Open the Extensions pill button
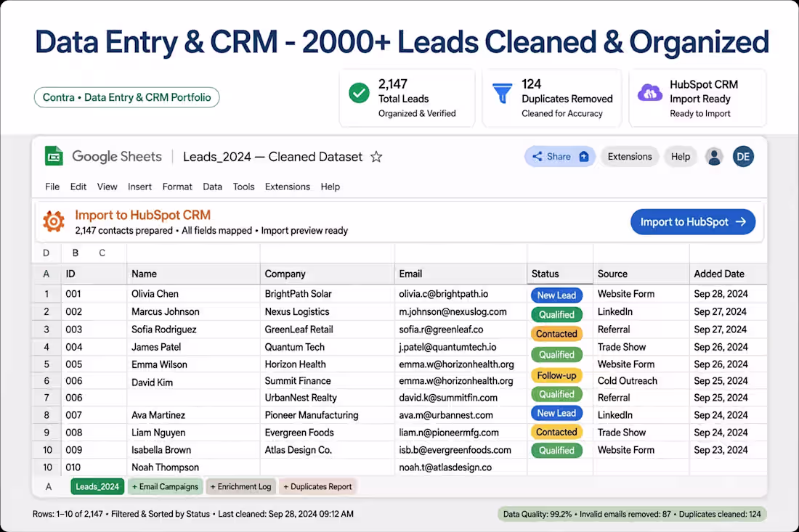The width and height of the screenshot is (799, 532). [629, 156]
